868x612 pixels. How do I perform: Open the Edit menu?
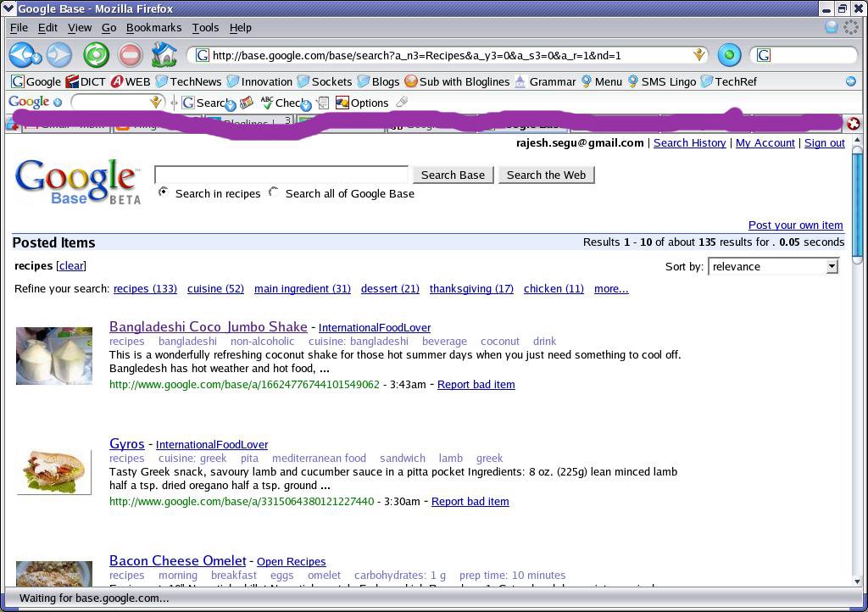pos(47,27)
